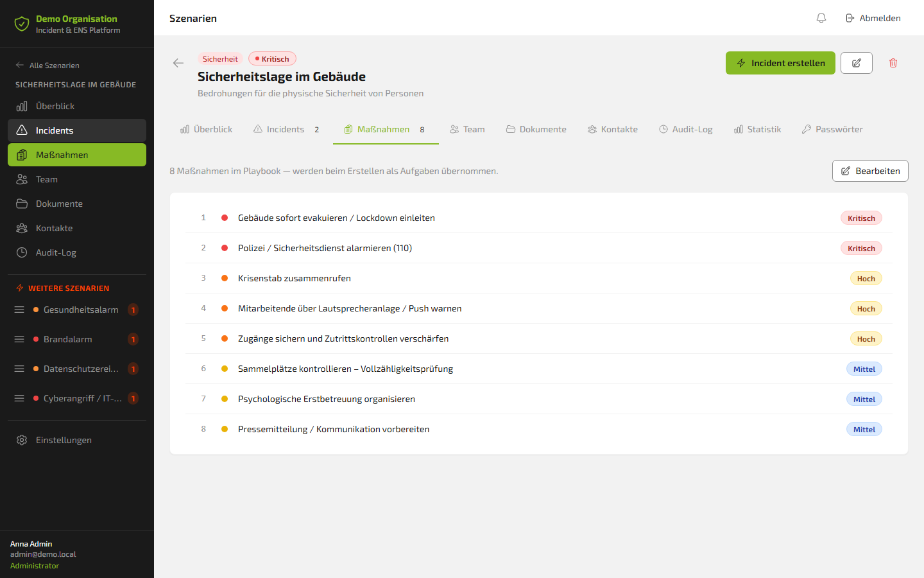Click the notification bell icon
924x578 pixels.
click(x=821, y=18)
